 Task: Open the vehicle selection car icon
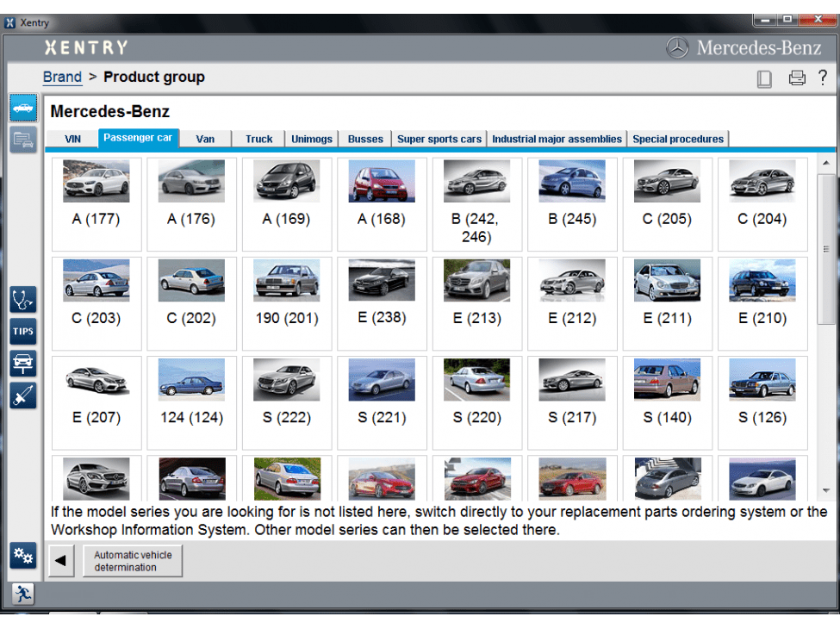[22, 107]
